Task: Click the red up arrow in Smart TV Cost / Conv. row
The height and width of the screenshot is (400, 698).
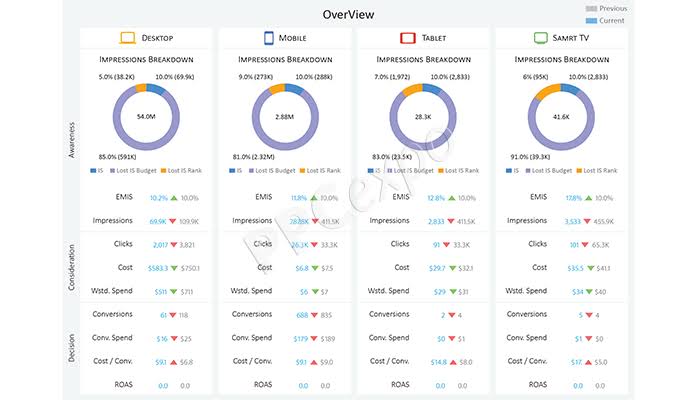Action: 588,362
